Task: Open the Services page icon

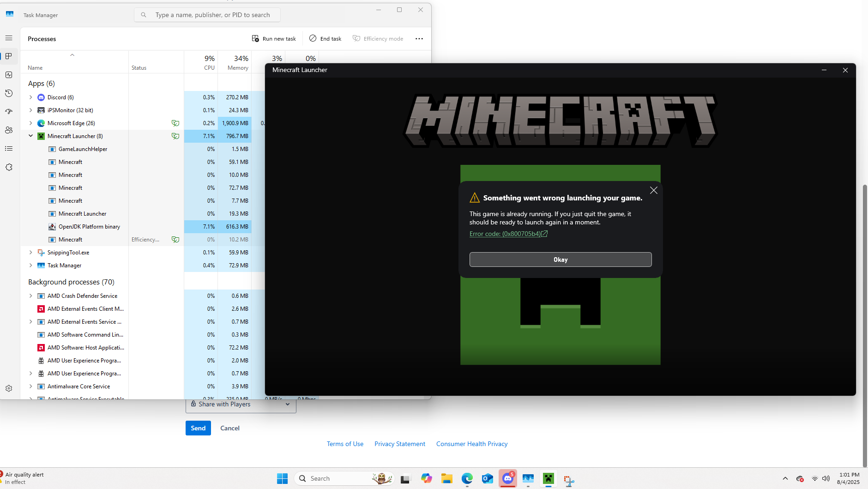Action: pos(9,167)
